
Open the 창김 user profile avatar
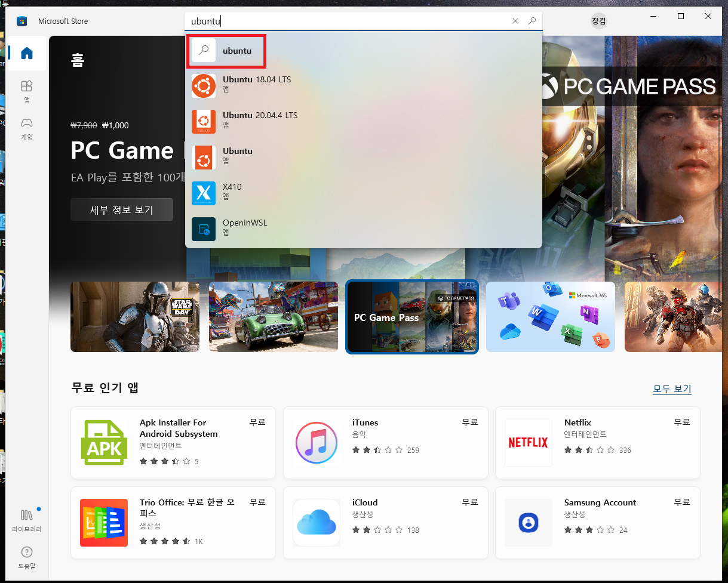(x=598, y=21)
